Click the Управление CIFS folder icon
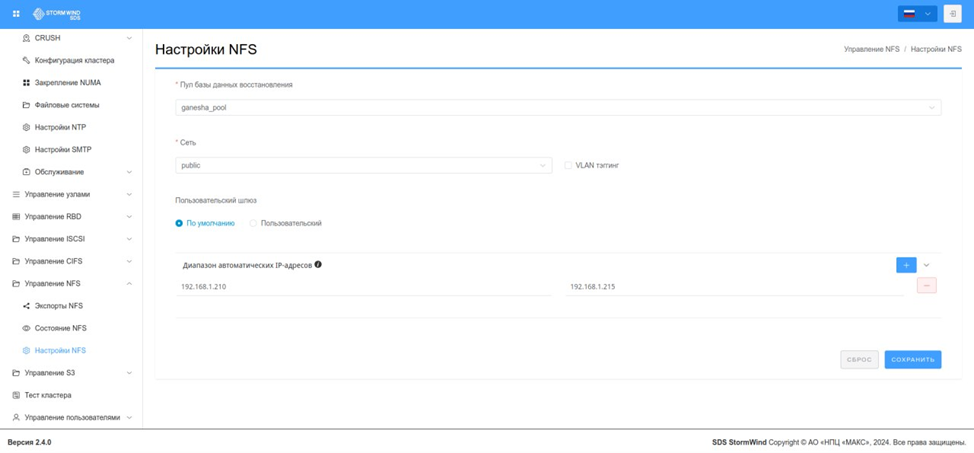 [x=16, y=261]
